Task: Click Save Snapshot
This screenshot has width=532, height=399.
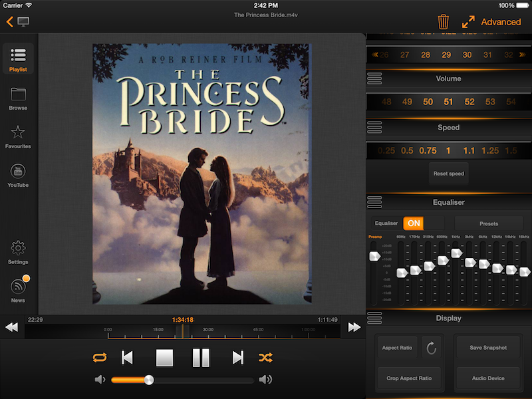Action: 488,348
